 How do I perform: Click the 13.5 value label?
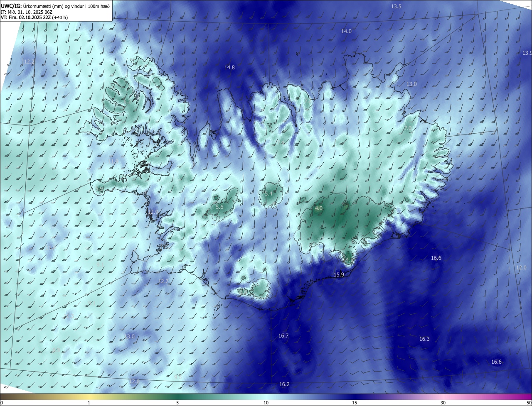click(x=397, y=6)
